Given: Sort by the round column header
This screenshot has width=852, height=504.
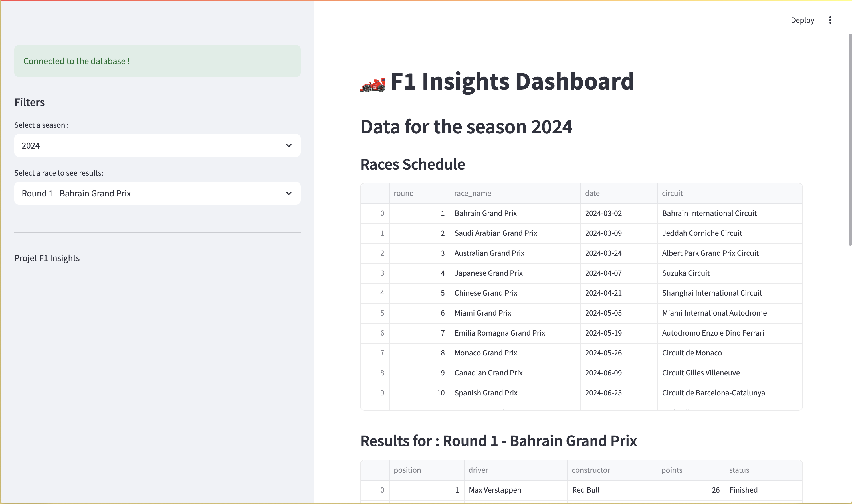Looking at the screenshot, I should (x=419, y=193).
